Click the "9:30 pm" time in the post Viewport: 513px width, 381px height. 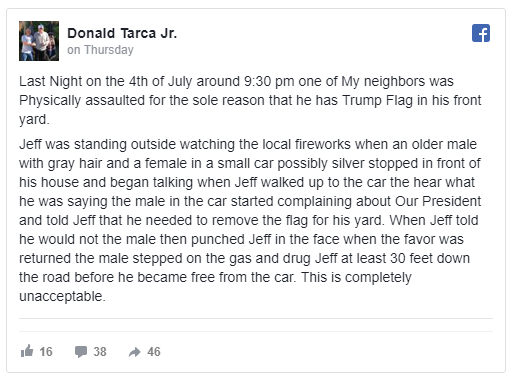coord(269,81)
